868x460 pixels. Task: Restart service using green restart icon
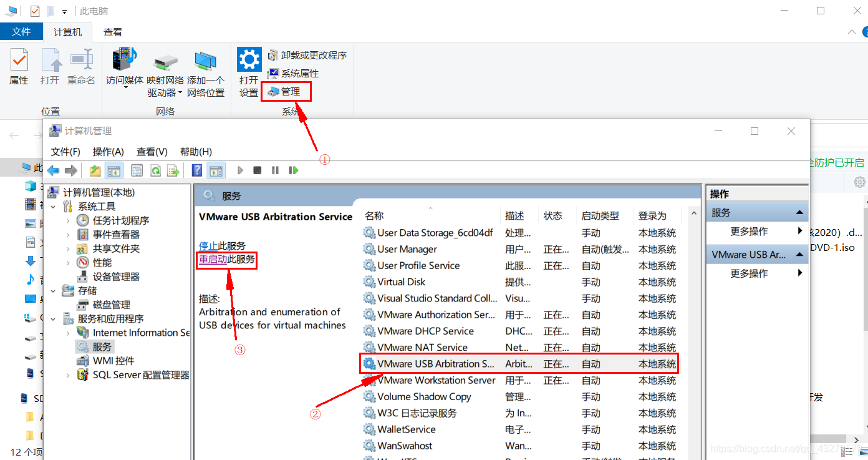[293, 170]
